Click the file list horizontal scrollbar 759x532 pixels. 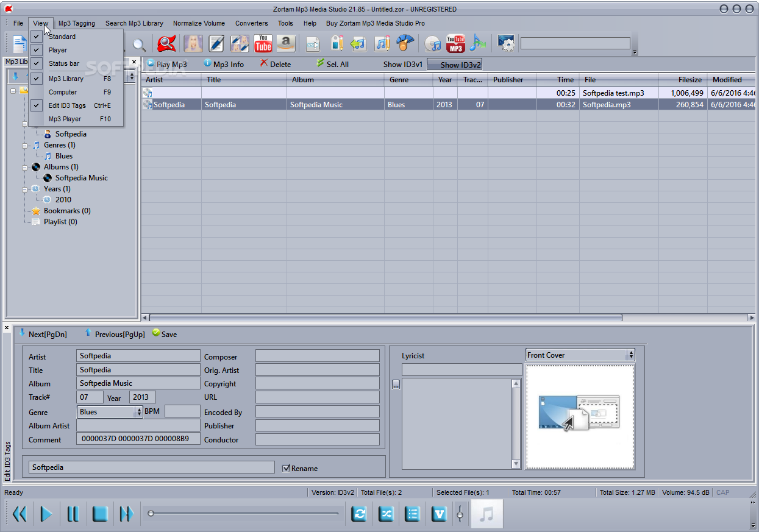click(x=385, y=317)
